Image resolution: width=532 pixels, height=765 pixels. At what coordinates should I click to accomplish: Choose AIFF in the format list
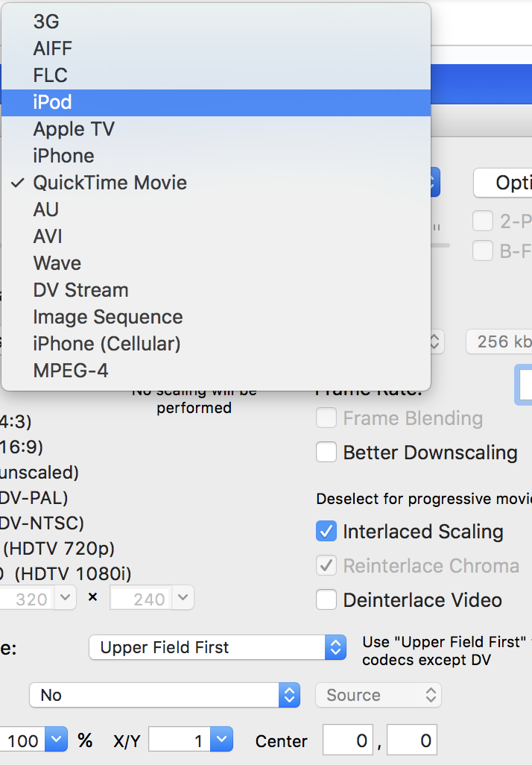[216, 48]
